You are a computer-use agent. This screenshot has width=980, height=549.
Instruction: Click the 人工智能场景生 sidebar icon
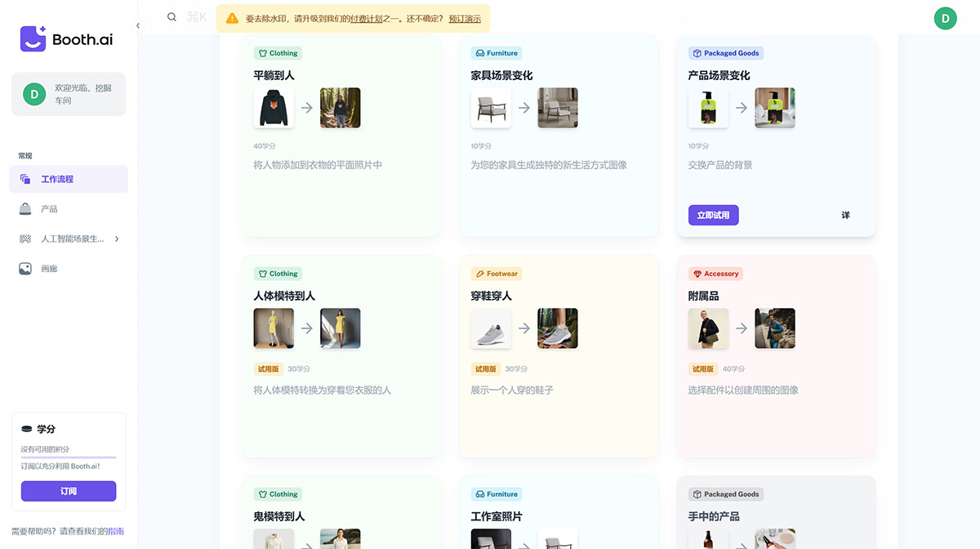25,239
